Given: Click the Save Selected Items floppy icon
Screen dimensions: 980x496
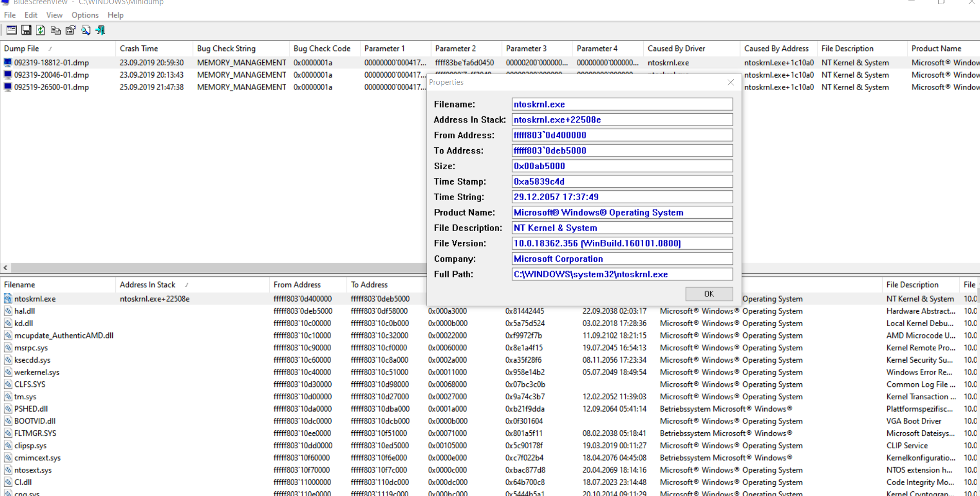Looking at the screenshot, I should tap(26, 30).
